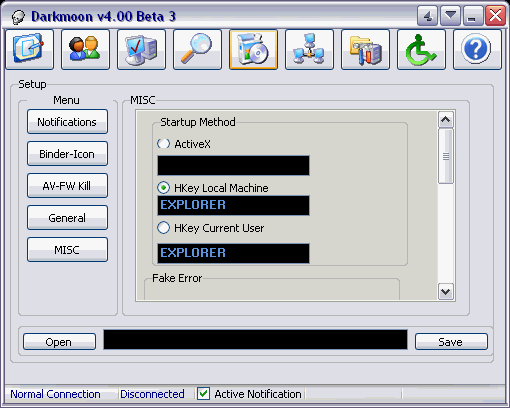Click the Save button
Image resolution: width=510 pixels, height=408 pixels.
click(451, 342)
